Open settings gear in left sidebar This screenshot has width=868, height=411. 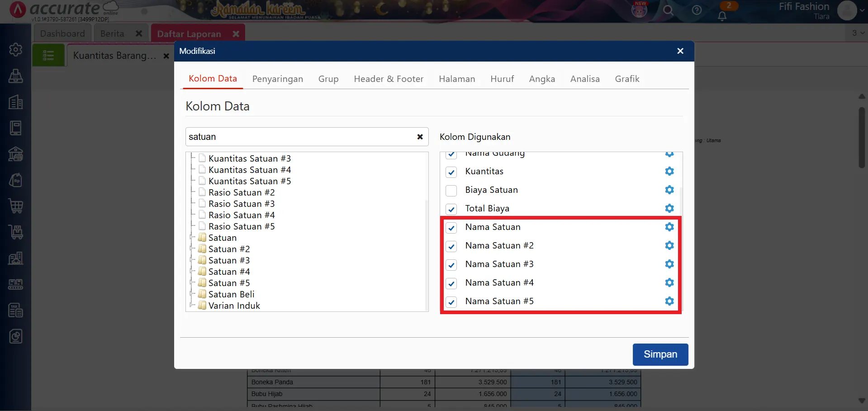pyautogui.click(x=16, y=49)
